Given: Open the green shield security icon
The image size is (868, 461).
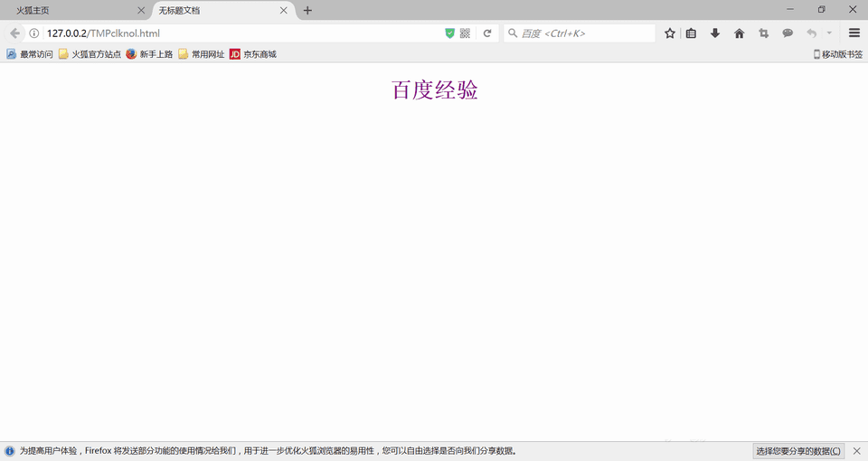Looking at the screenshot, I should click(x=449, y=33).
